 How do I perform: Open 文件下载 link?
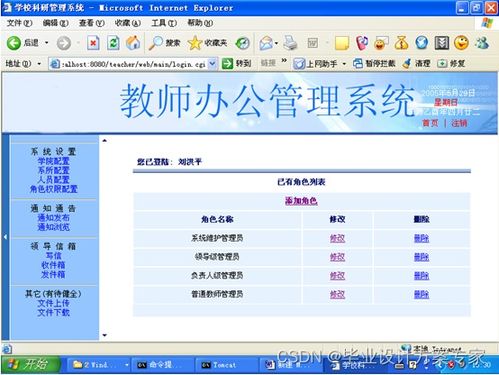(53, 313)
